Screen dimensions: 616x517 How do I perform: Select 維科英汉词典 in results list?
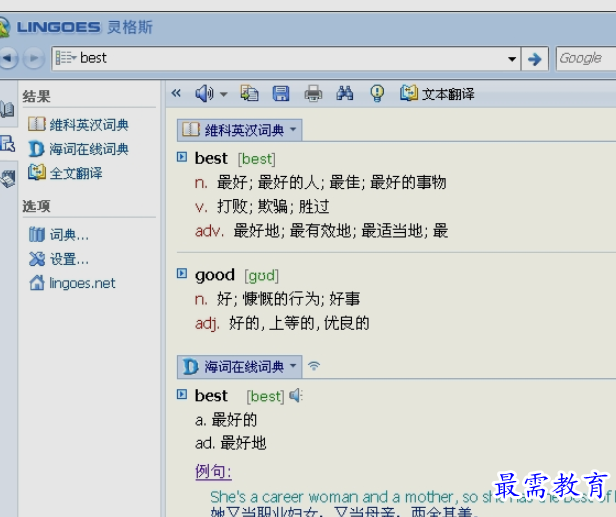[x=78, y=125]
